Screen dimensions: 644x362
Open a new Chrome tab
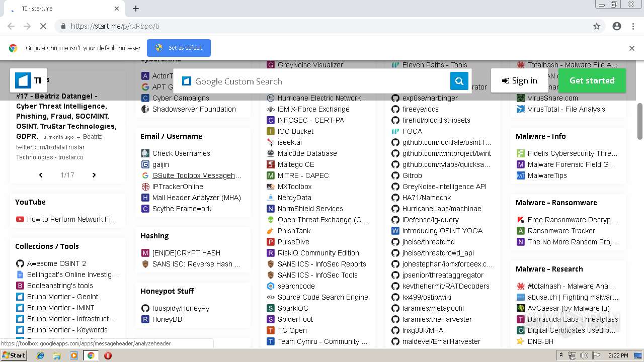click(136, 9)
